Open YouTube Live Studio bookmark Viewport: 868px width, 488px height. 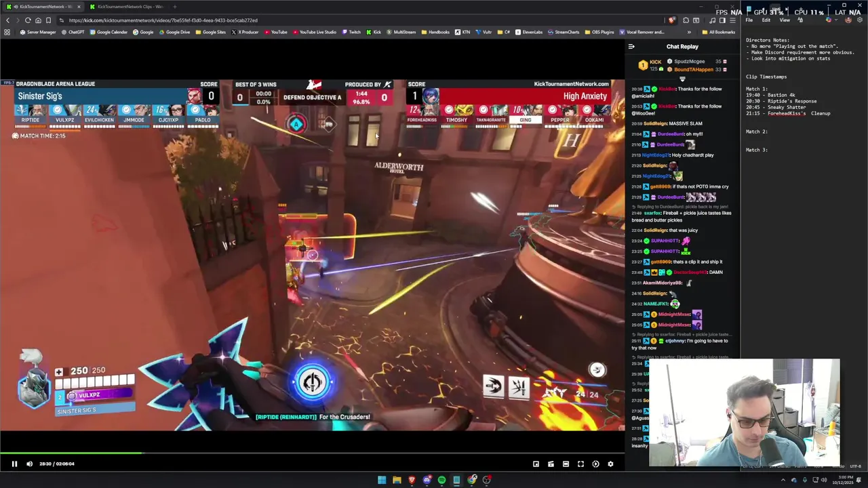314,32
